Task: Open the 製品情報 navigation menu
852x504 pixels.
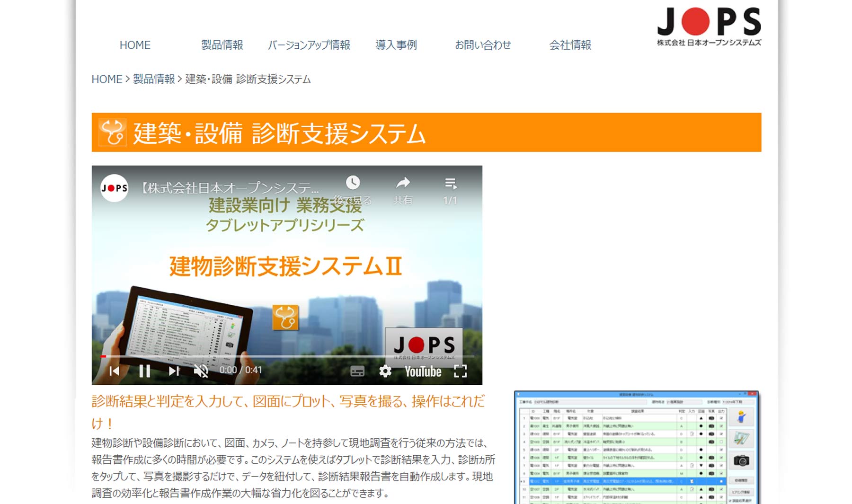Action: click(222, 45)
